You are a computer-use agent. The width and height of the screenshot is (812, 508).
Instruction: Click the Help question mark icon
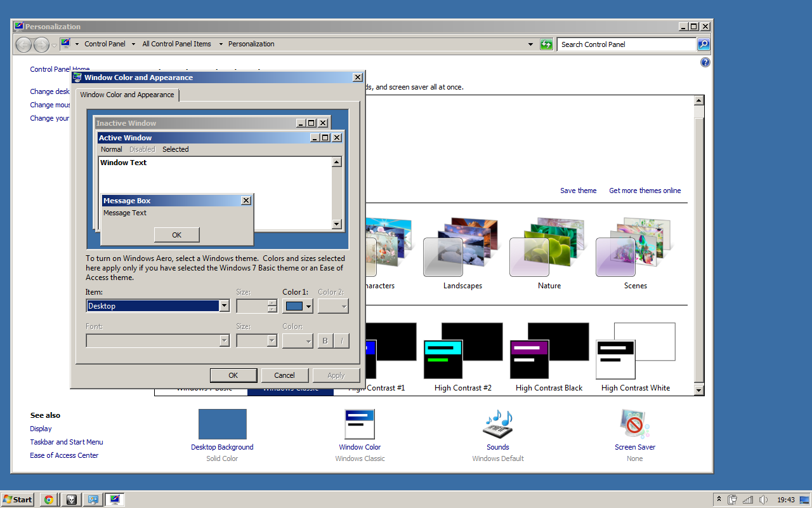pyautogui.click(x=705, y=62)
